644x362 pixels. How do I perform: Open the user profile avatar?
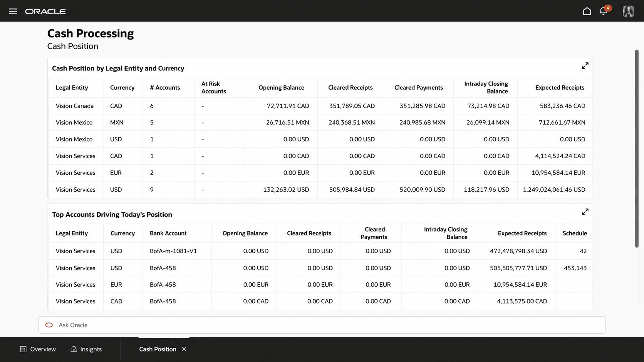click(x=628, y=11)
